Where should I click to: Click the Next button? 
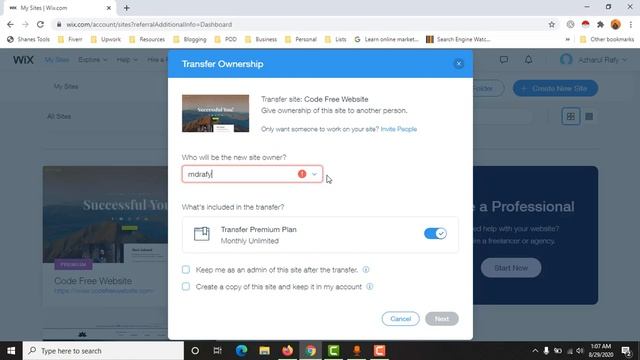click(442, 319)
